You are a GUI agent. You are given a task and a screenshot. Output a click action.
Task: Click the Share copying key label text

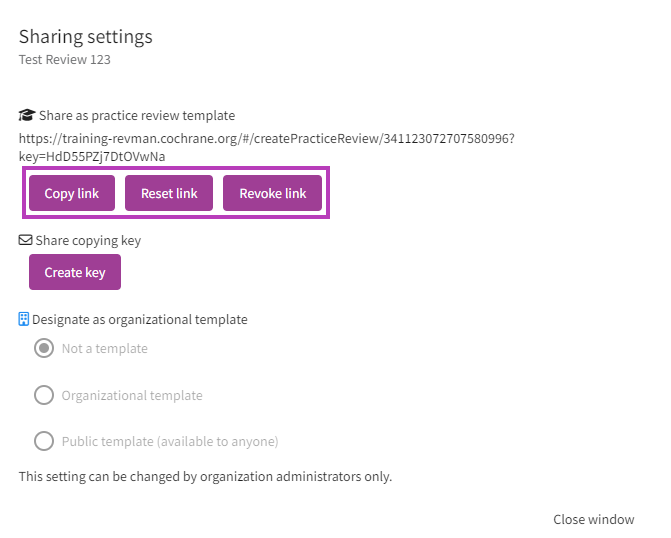click(88, 241)
